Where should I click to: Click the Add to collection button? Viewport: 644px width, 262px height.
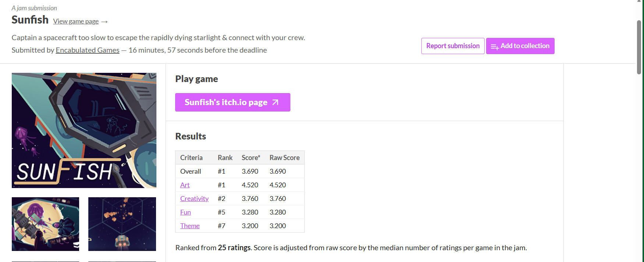[520, 46]
